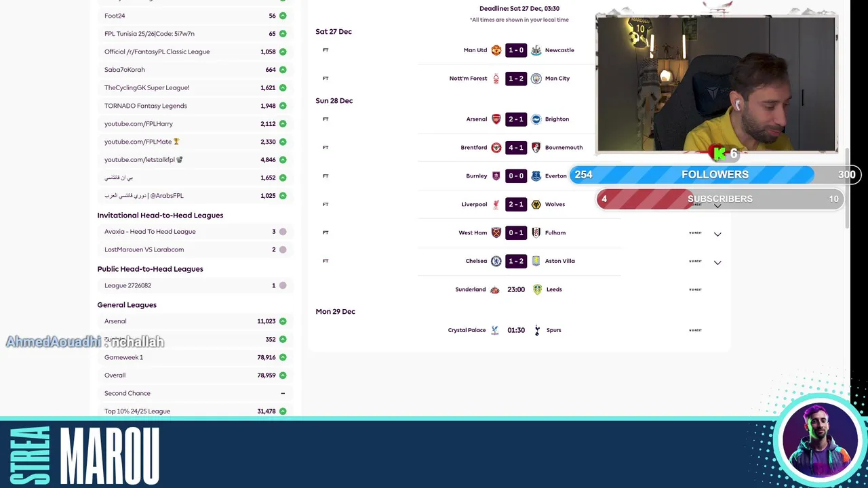Image resolution: width=868 pixels, height=488 pixels.
Task: Click the Man Utd club crest
Action: click(x=496, y=50)
